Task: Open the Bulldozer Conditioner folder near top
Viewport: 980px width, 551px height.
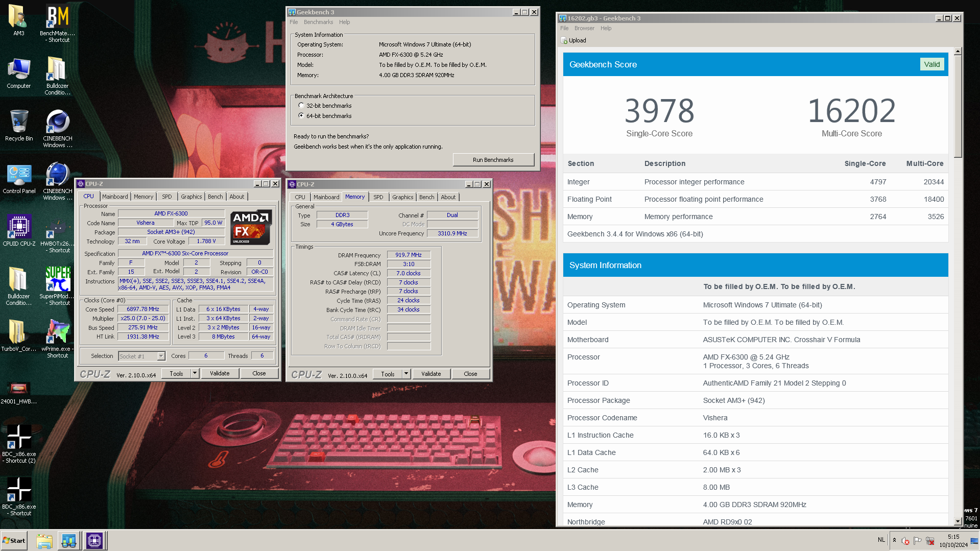Action: coord(57,76)
